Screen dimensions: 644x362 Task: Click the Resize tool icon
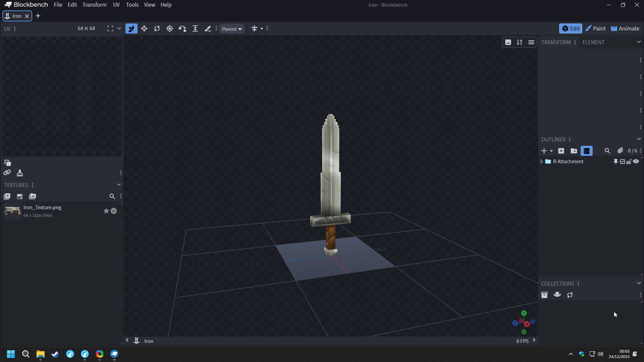pos(195,28)
